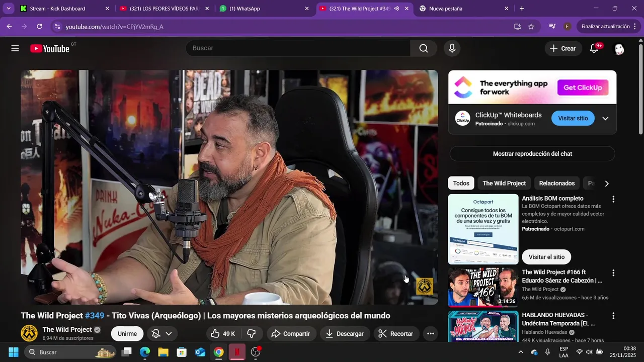Go back with the browser arrow
Viewport: 644px width, 362px height.
(x=9, y=26)
